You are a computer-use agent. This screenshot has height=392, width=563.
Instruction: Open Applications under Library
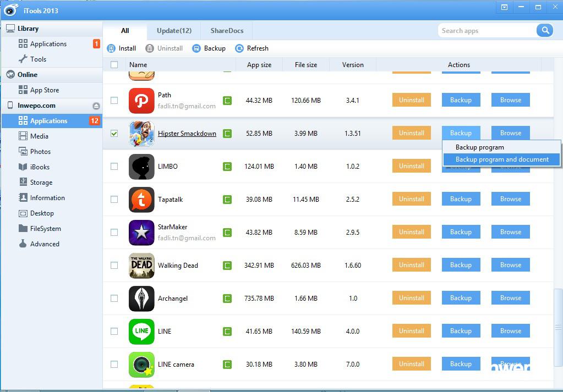(52, 44)
